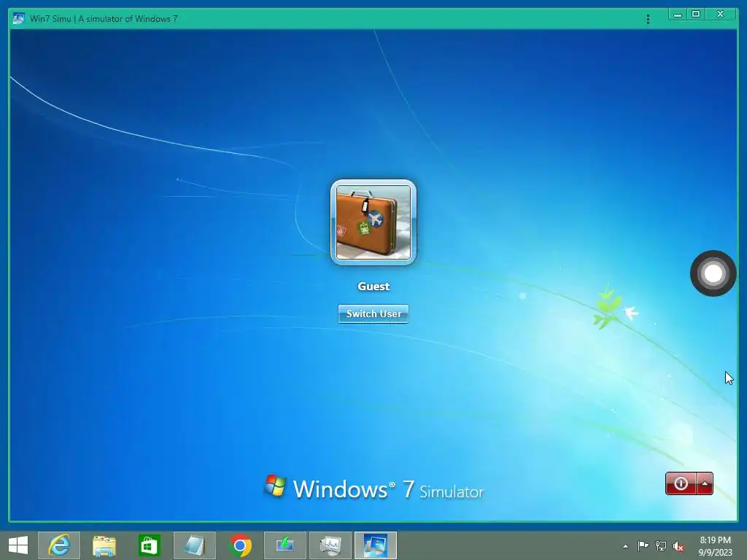Open the green download arrow taskbar app
The height and width of the screenshot is (560, 747).
pyautogui.click(x=285, y=545)
